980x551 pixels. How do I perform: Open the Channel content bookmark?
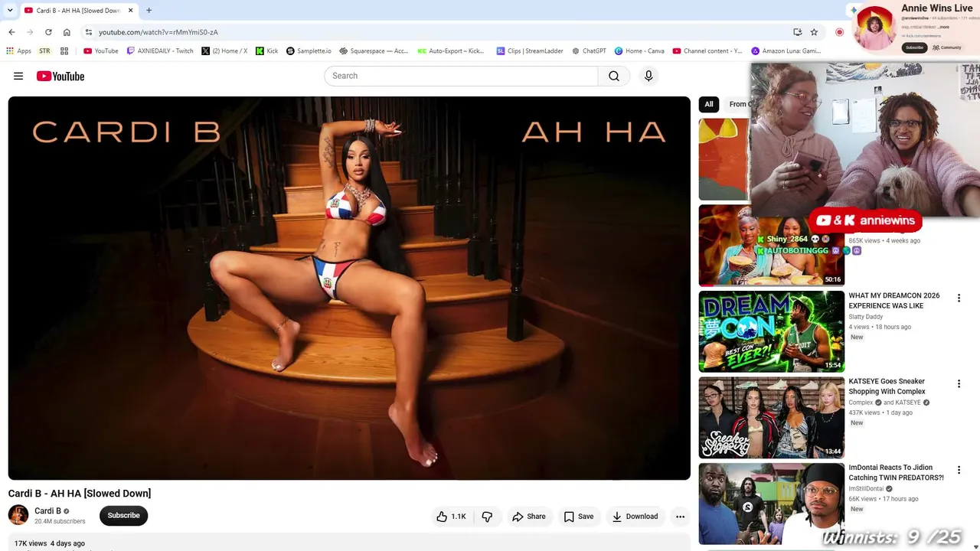click(707, 51)
